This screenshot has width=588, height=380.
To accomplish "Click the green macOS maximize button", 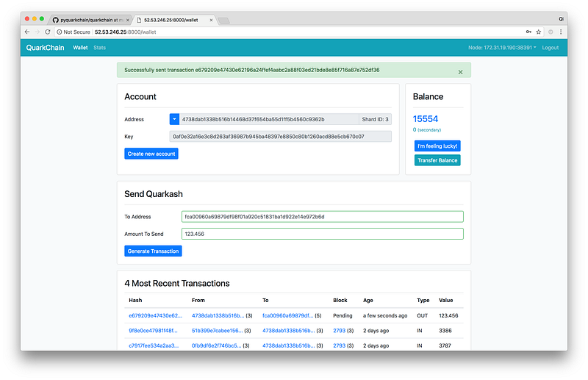I will coord(42,19).
